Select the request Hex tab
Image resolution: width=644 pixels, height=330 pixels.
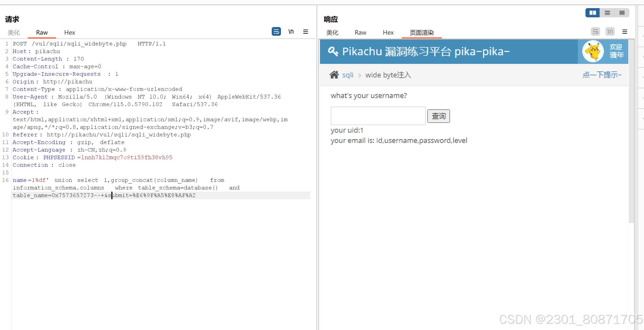coord(70,32)
